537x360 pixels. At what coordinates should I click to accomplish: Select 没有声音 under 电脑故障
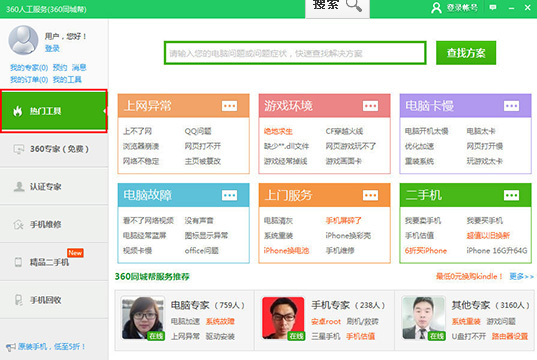pyautogui.click(x=199, y=221)
